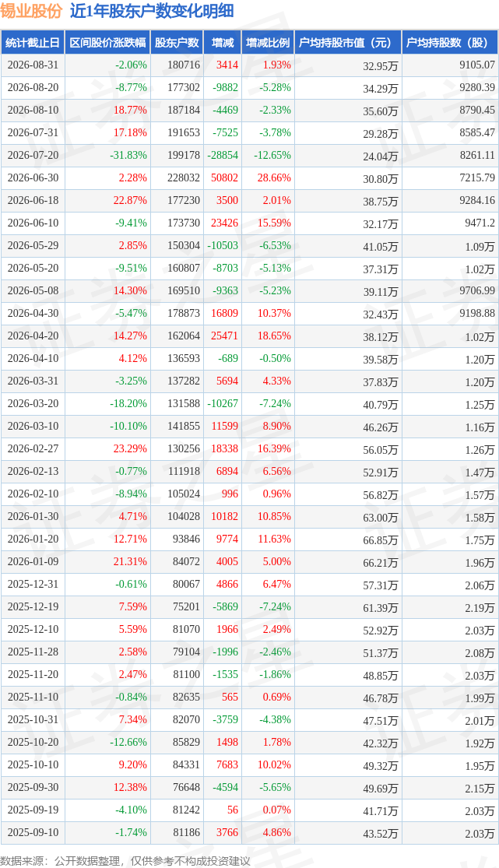Click the 66.85万 market value cell
This screenshot has width=499, height=868.
tap(348, 539)
